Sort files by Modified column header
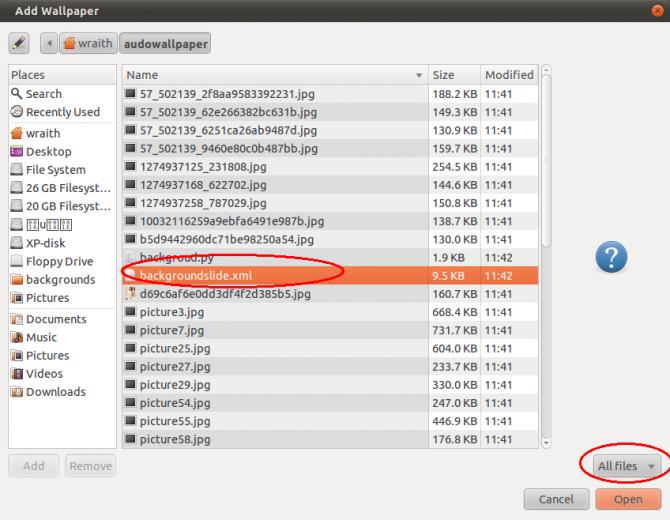Image resolution: width=670 pixels, height=520 pixels. 509,75
